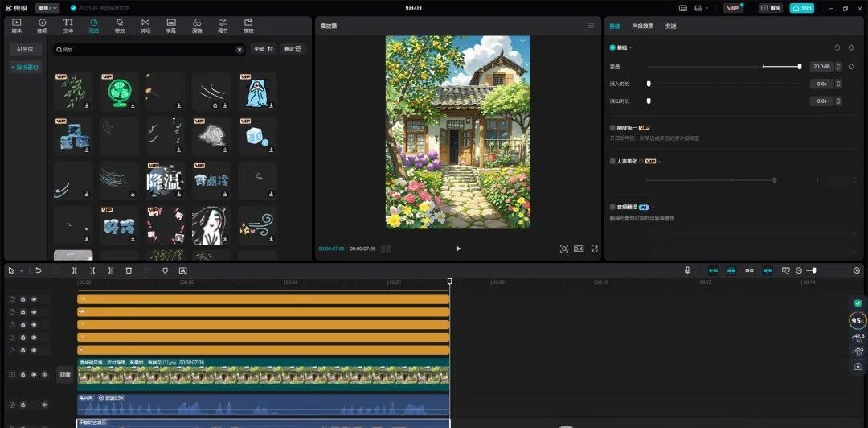Screen dimensions: 868x428
Task: Click the undo arrow in timeline toolbar
Action: coord(38,270)
